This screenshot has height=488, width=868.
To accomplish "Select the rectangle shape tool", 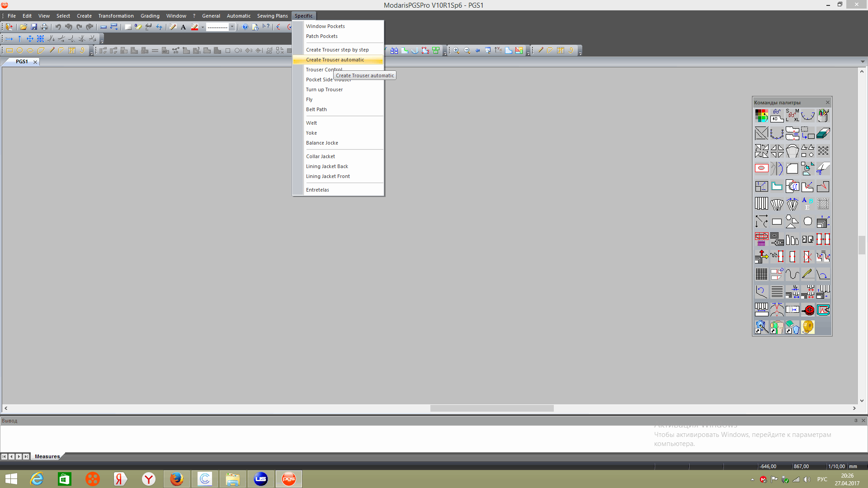I will coord(9,51).
